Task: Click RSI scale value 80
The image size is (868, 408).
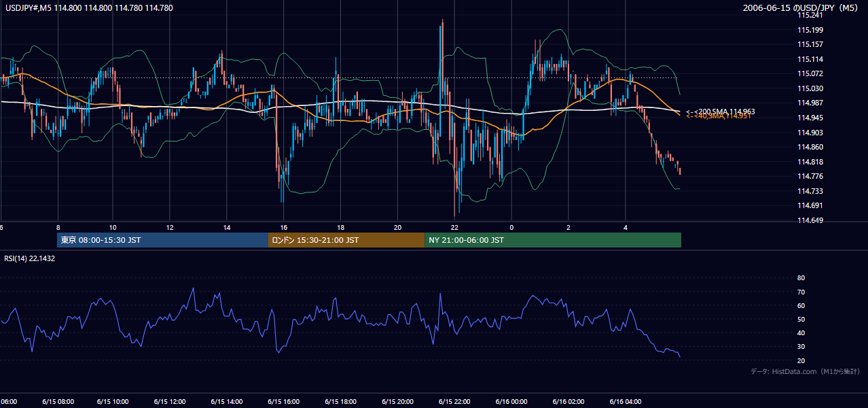Action: click(801, 278)
